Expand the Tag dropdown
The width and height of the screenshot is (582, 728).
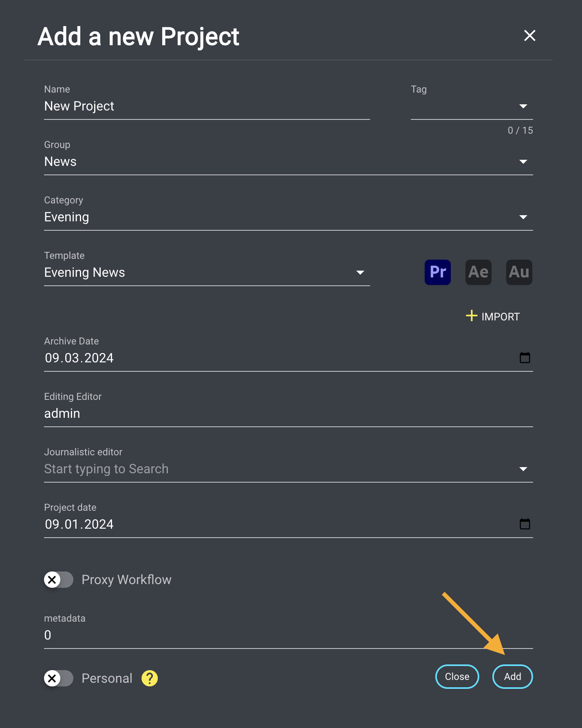(x=523, y=106)
